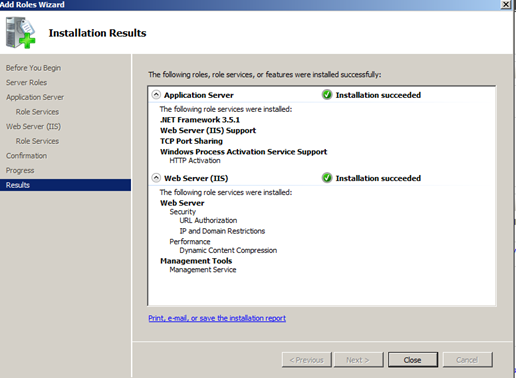Select Application Server step in sidebar

coord(35,97)
